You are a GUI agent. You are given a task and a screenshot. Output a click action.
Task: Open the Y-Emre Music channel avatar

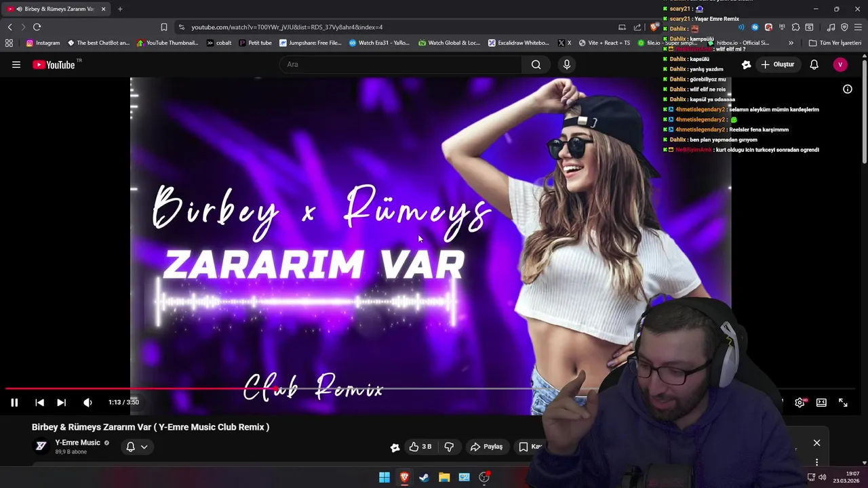click(x=41, y=446)
